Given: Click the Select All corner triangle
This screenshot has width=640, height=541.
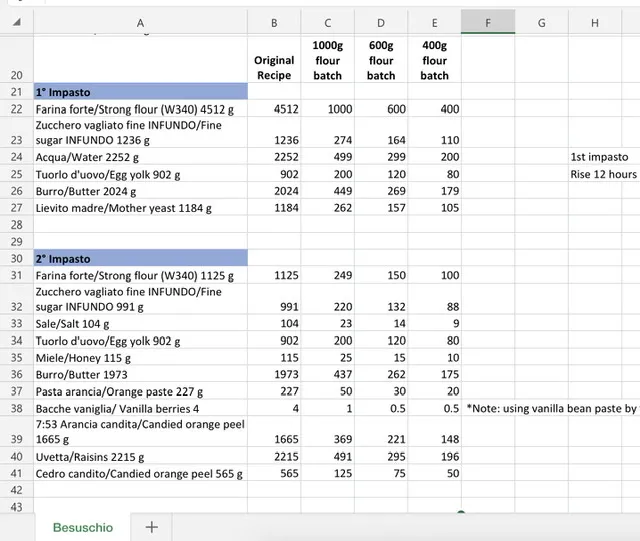Looking at the screenshot, I should pos(18,22).
